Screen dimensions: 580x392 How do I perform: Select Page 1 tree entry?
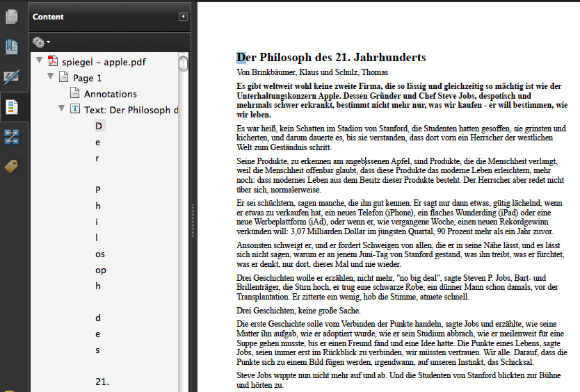[x=88, y=78]
